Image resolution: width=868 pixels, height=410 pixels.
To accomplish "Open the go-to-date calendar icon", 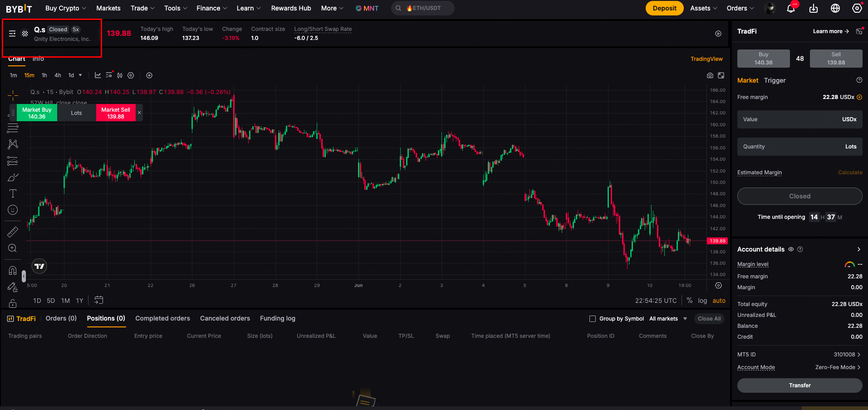I will click(99, 300).
